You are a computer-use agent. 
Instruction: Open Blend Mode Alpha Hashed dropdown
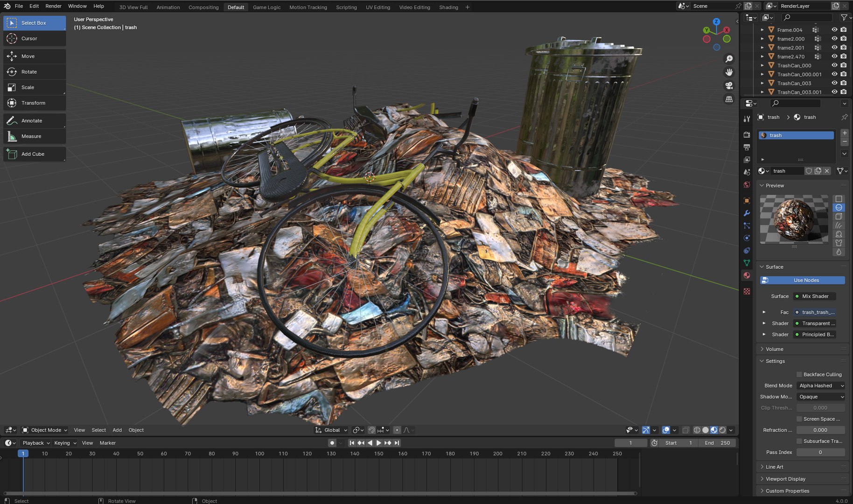(821, 385)
